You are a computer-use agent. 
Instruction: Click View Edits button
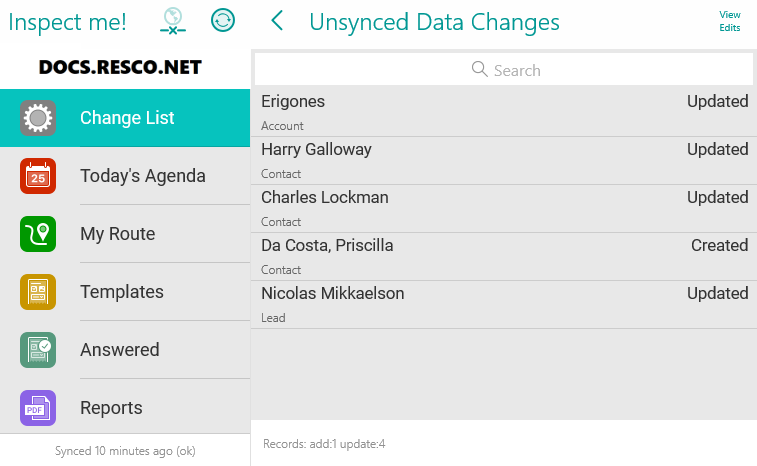730,21
